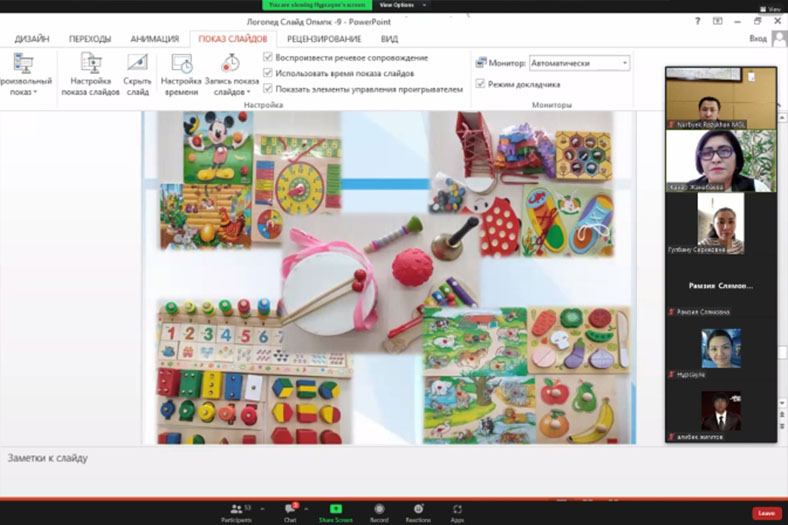Open the Zoom Chat panel
This screenshot has width=788, height=525.
pos(290,509)
